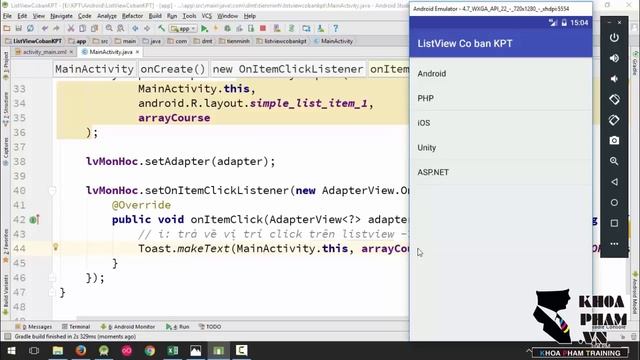This screenshot has width=640, height=360.
Task: Click the navigate Back arrow icon
Action: pos(135,29)
